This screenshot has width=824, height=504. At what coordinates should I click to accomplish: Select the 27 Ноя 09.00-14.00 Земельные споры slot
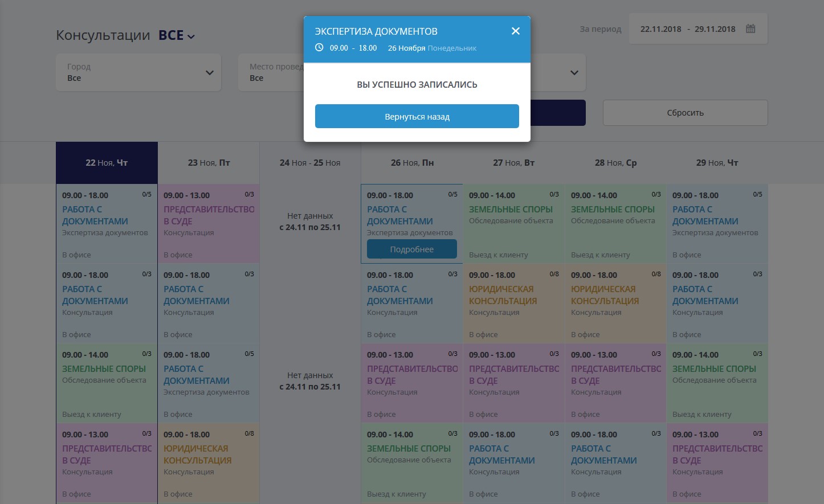pos(513,224)
